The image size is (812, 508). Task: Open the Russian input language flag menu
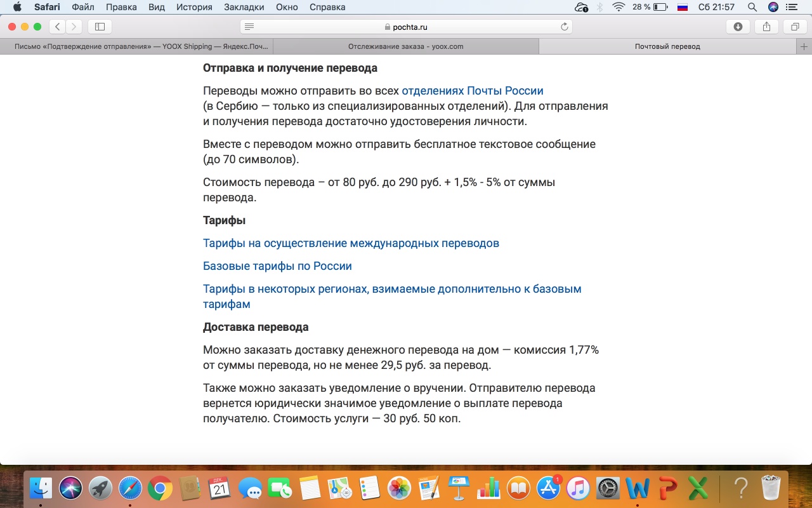click(683, 7)
